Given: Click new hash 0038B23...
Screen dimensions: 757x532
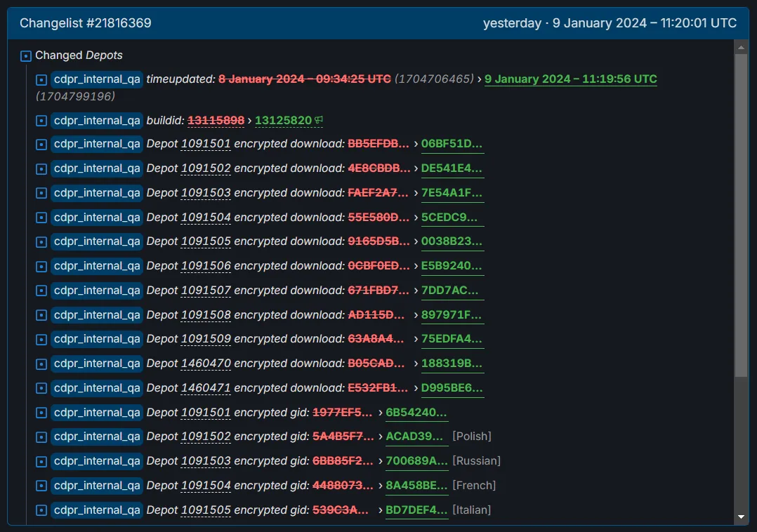Looking at the screenshot, I should coord(452,241).
